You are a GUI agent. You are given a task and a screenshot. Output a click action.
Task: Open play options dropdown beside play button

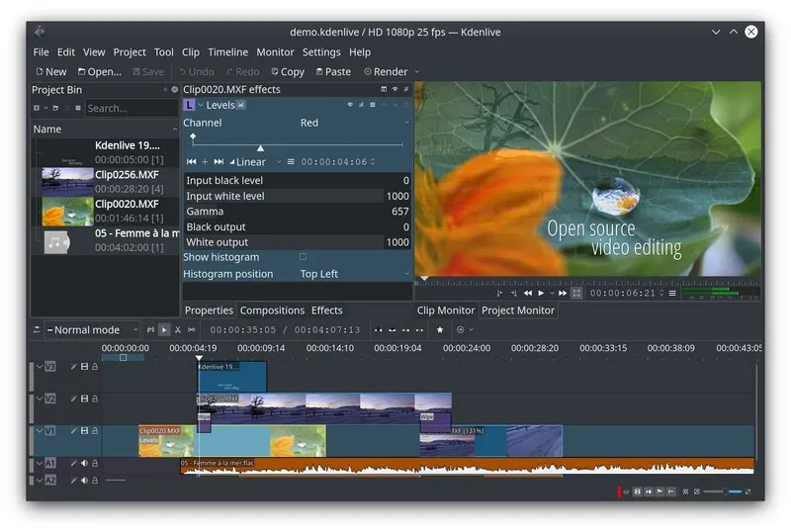click(552, 294)
